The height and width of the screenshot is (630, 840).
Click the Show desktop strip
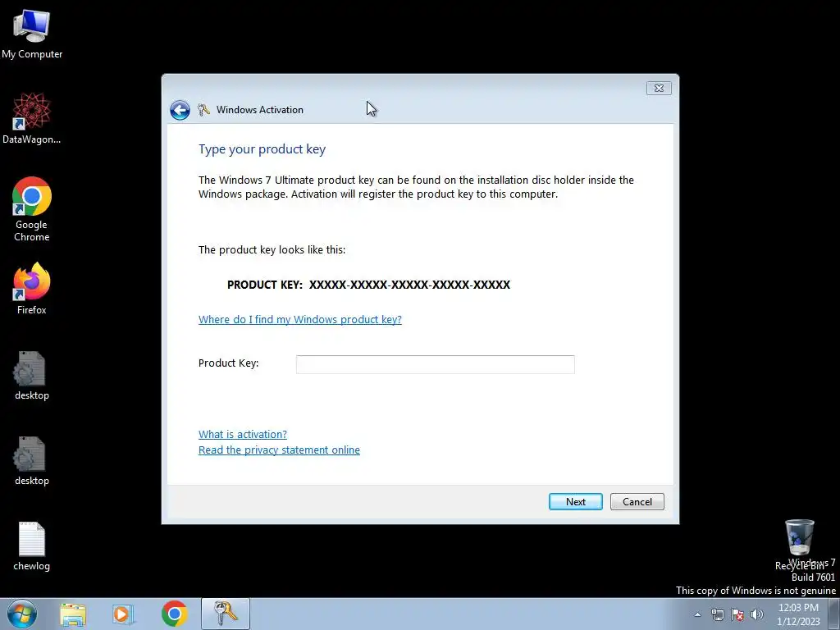834,614
